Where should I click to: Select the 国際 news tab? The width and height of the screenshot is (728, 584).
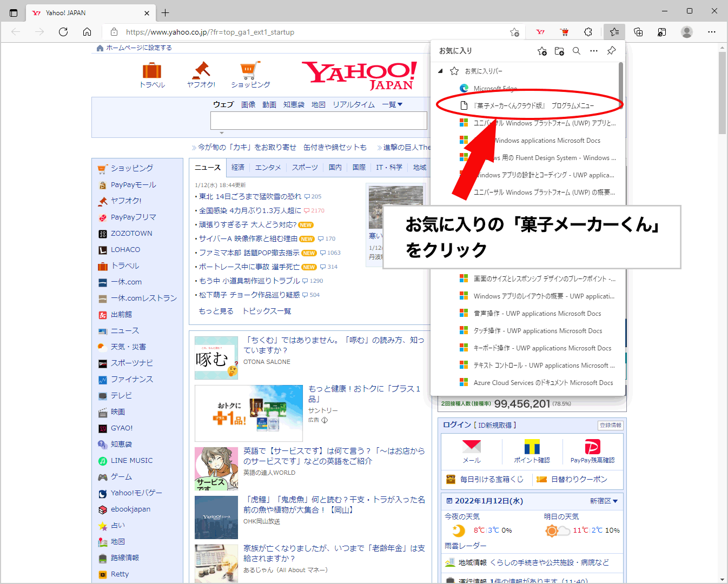(x=359, y=167)
